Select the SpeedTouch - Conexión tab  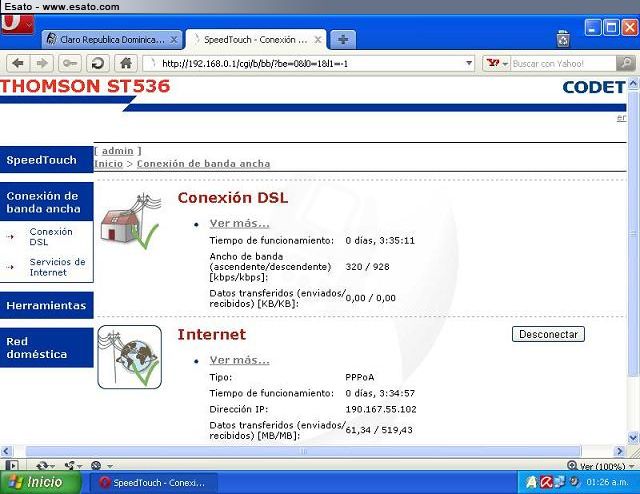click(256, 40)
